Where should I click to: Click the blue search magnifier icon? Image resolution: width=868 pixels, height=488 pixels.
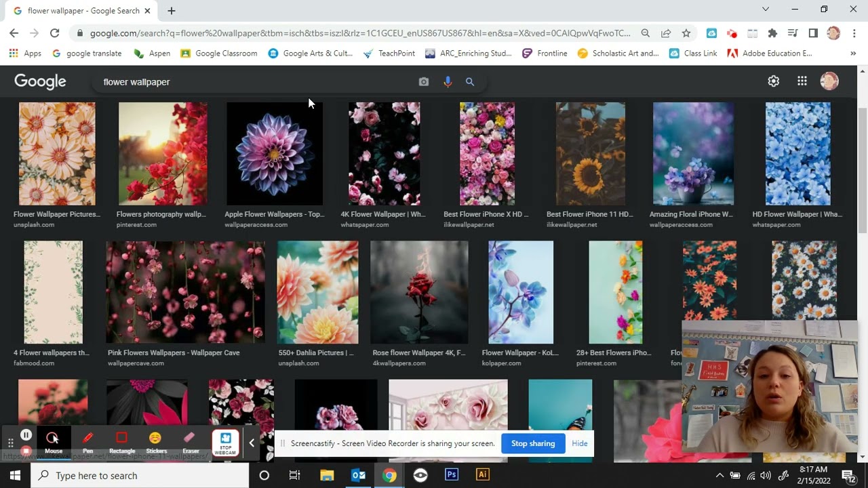click(470, 81)
